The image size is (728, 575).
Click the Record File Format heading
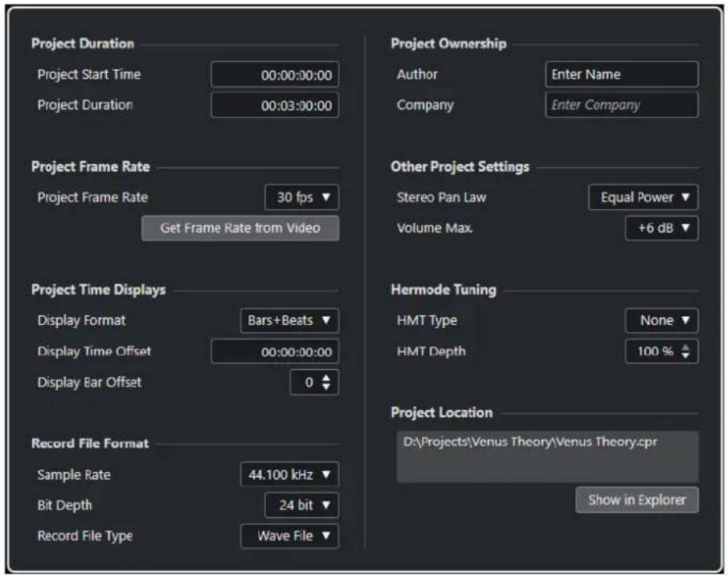coord(90,443)
